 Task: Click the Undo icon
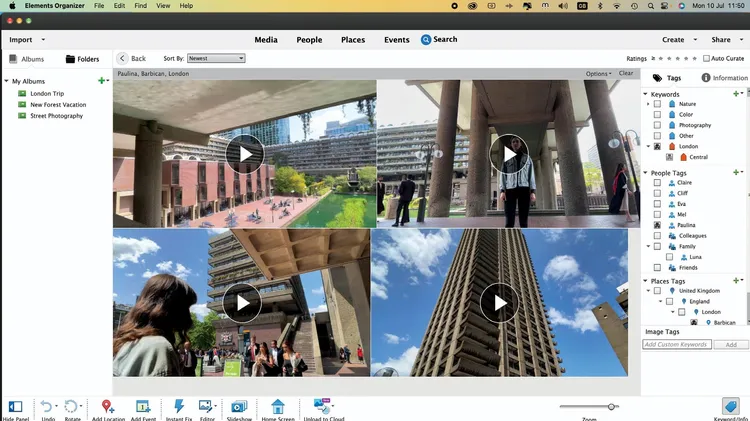(x=46, y=407)
